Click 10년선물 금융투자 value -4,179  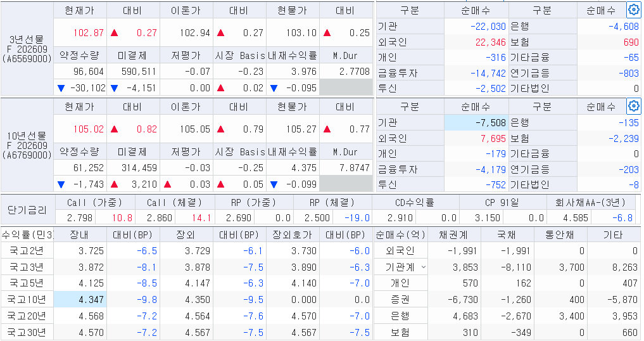pos(490,169)
